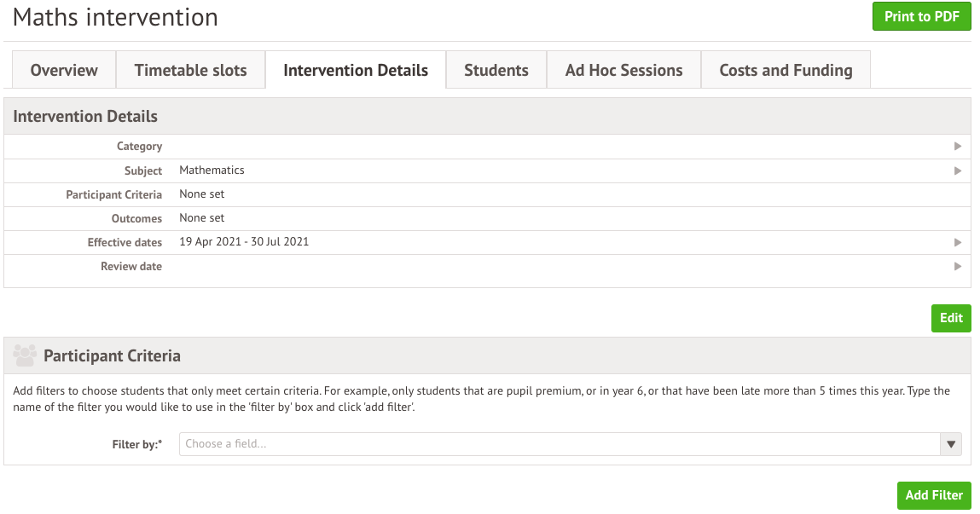
Task: Click the Subject Mathematics value
Action: pyautogui.click(x=212, y=170)
